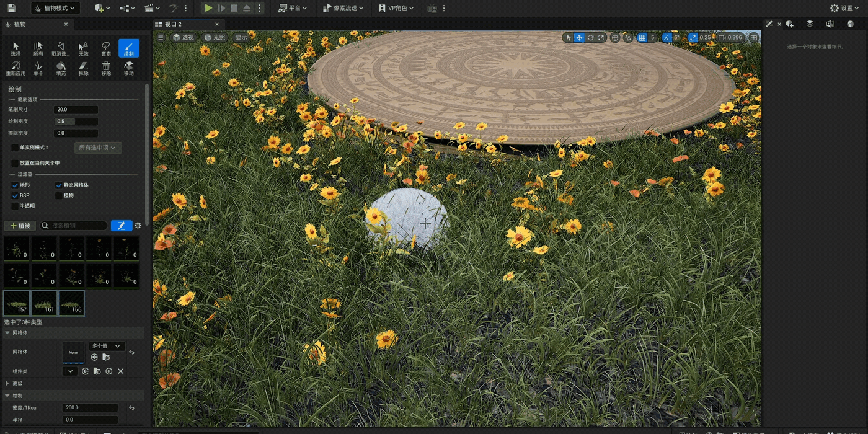Open the 多个值 mesh dropdown
This screenshot has height=434, width=868.
tap(107, 346)
